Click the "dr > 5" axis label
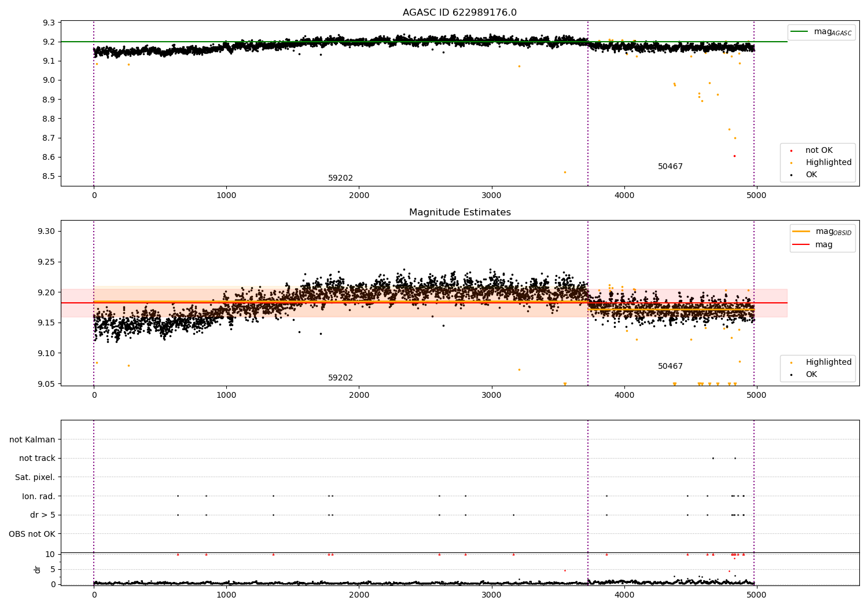Screen dimensions: 868x608 pos(43,515)
